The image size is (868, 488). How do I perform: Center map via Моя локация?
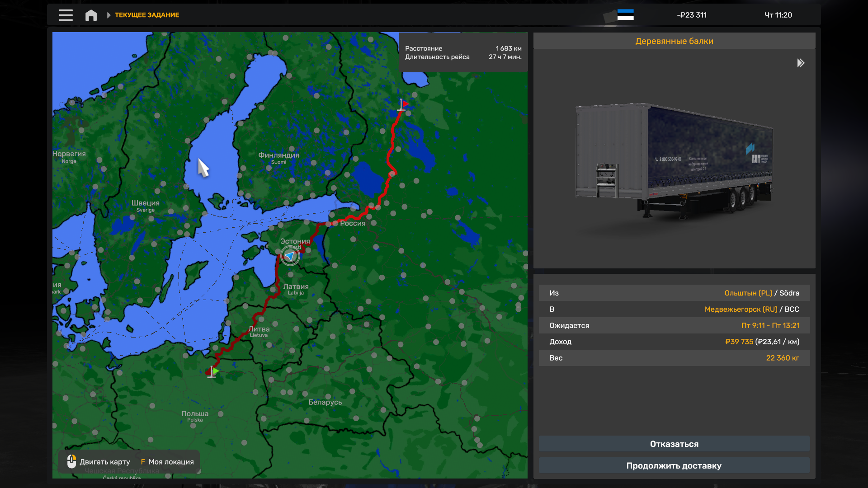[x=167, y=462]
